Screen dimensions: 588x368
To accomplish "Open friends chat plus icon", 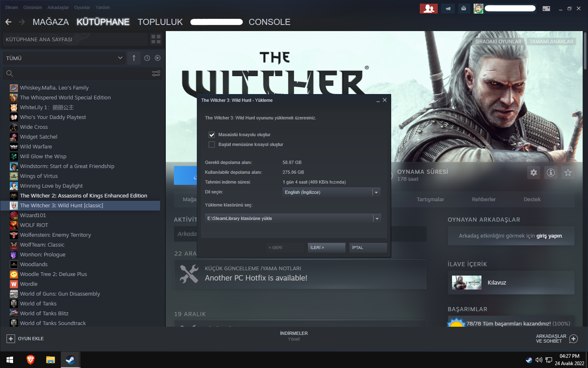I will click(x=573, y=339).
